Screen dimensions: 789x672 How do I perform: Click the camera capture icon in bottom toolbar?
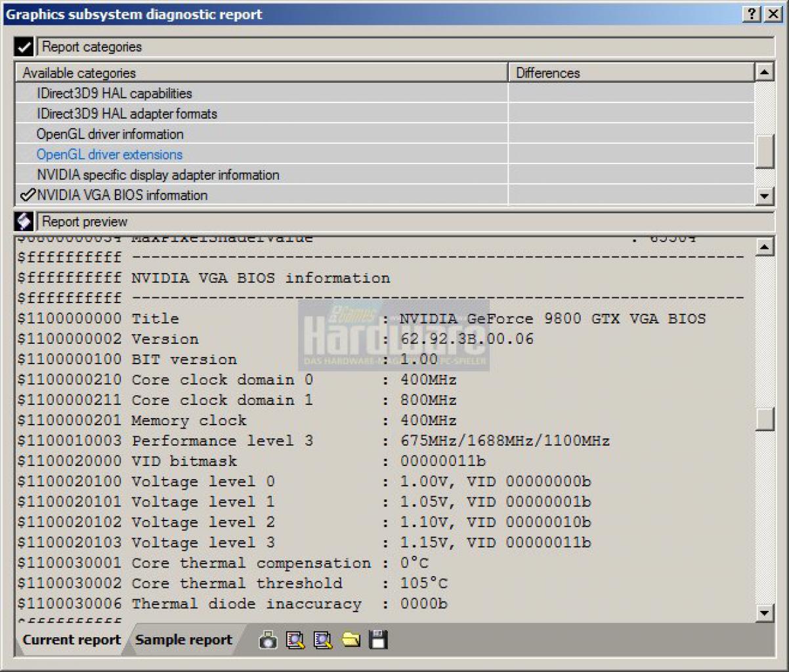tap(268, 640)
